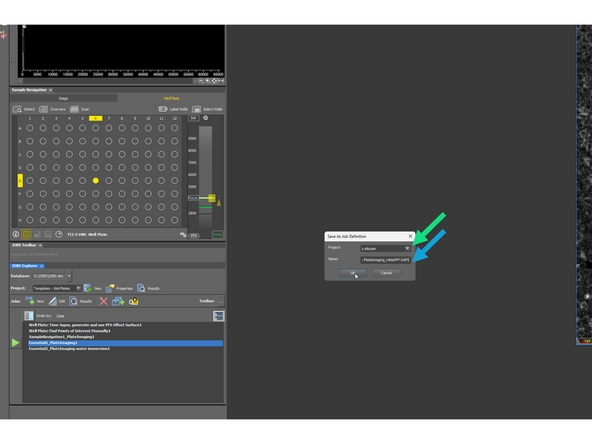Close the Save As Job Definition dialog

[x=410, y=236]
